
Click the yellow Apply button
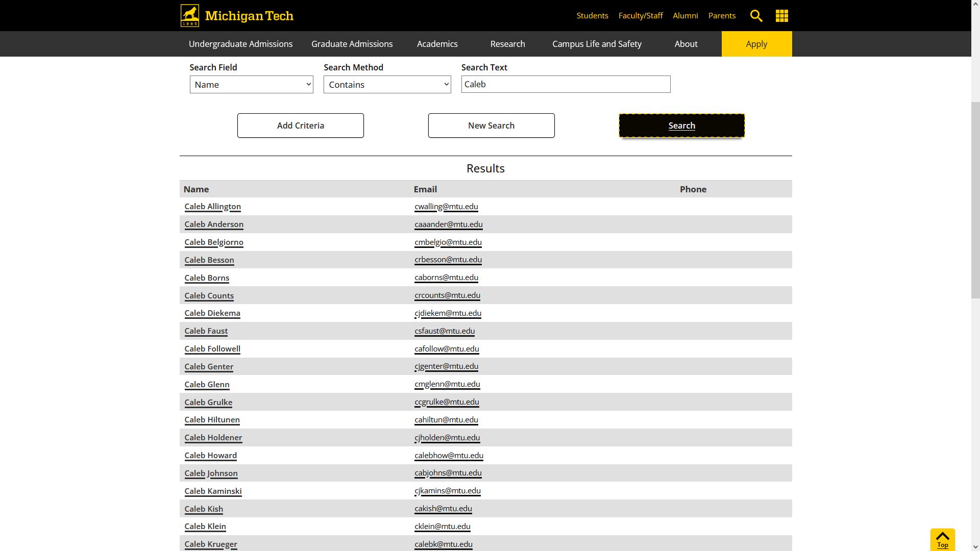tap(756, 44)
